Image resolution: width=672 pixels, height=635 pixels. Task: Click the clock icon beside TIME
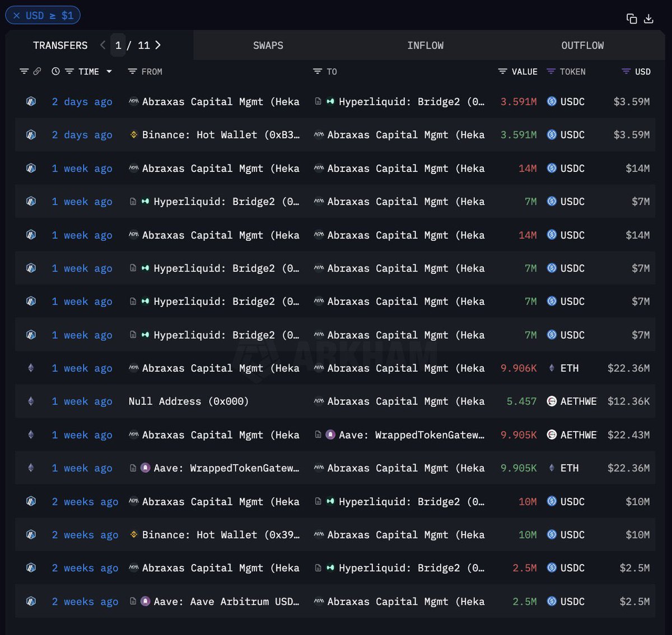coord(55,72)
